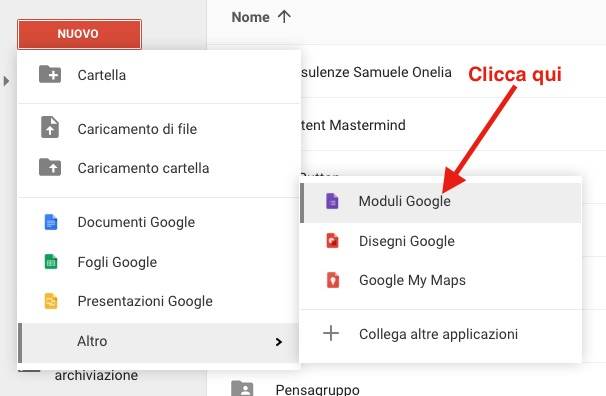Click the plus icon for connecting apps

(x=331, y=333)
